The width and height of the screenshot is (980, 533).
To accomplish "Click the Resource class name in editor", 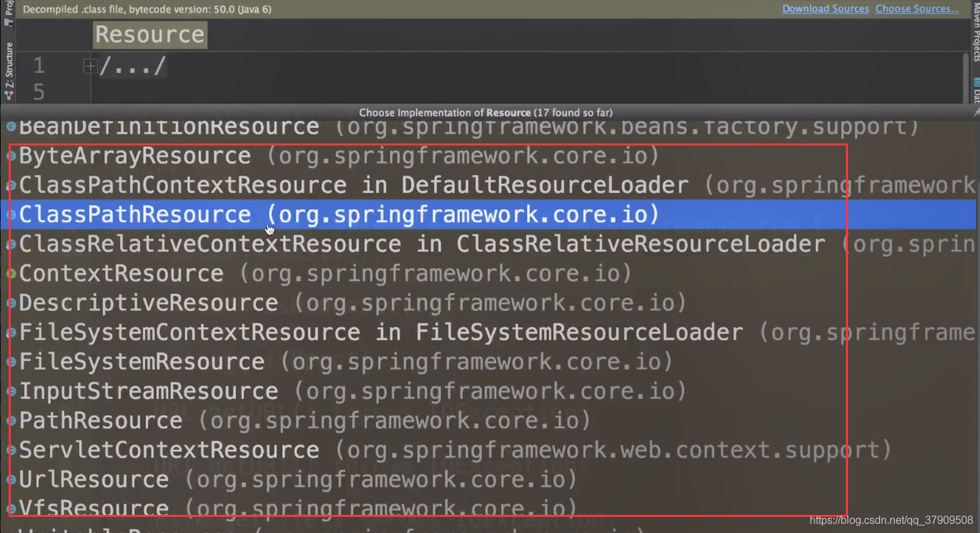I will (x=150, y=35).
